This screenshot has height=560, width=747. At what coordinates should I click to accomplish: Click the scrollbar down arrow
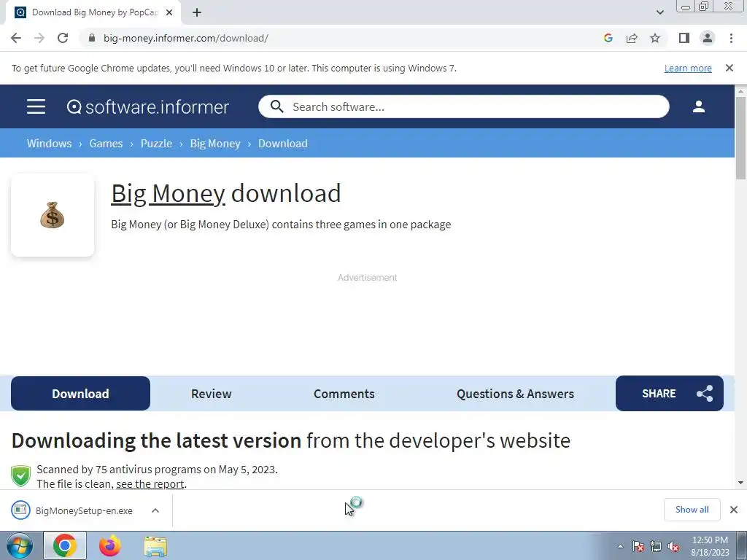pyautogui.click(x=740, y=483)
